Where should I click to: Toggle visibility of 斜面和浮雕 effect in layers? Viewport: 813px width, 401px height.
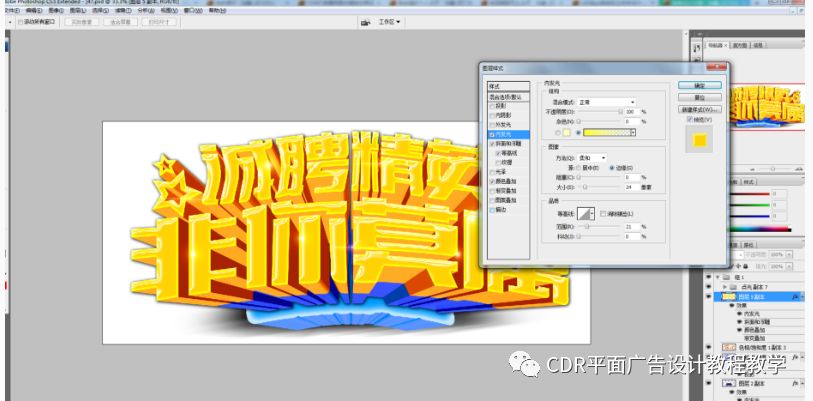pos(739,322)
